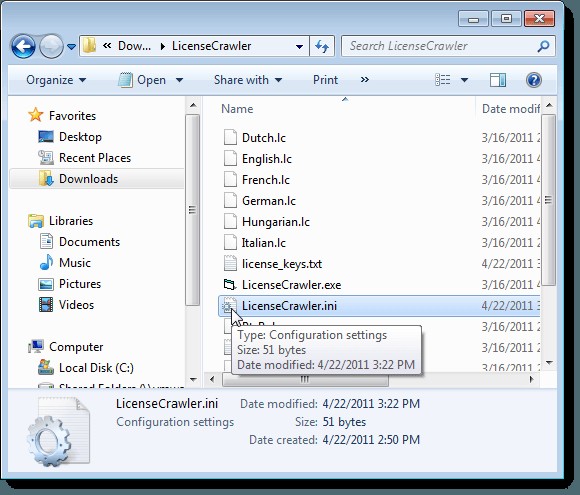Select the Italian.lc file
This screenshot has width=580, height=495.
pyautogui.click(x=264, y=243)
